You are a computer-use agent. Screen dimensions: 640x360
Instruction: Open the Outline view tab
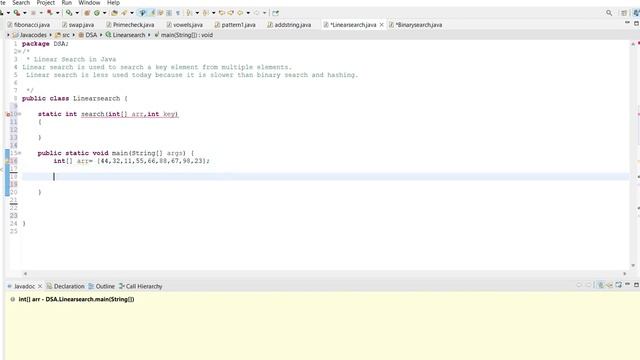pos(102,287)
